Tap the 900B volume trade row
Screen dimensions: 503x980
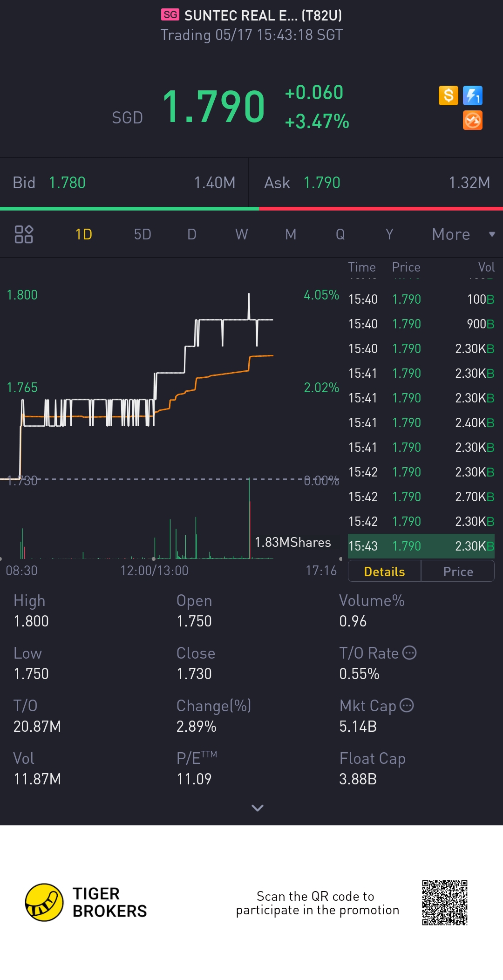click(x=421, y=324)
